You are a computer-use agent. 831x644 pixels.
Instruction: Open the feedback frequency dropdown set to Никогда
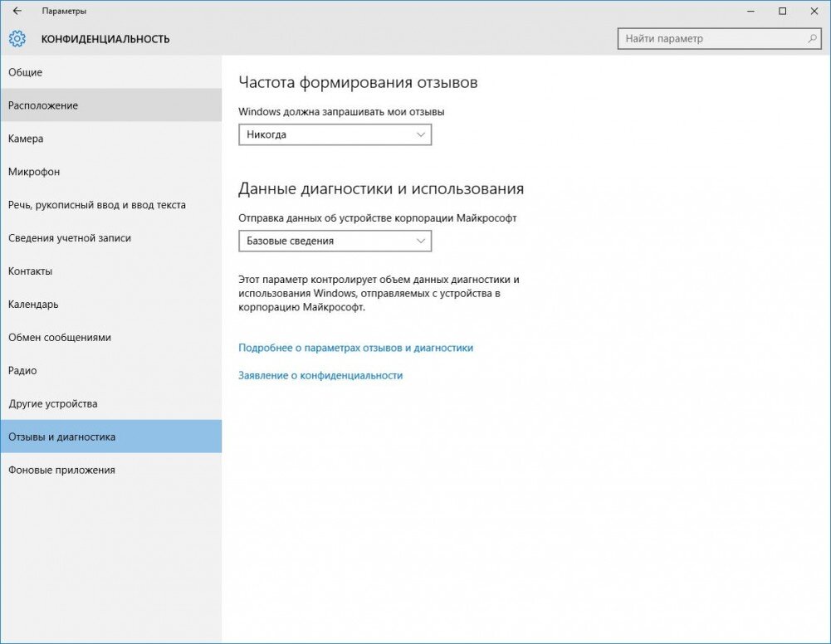pos(335,134)
